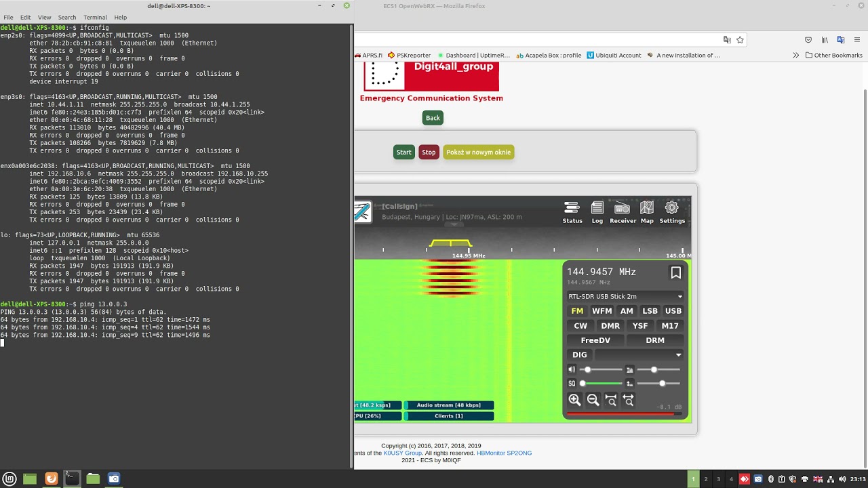Click the Start button
This screenshot has height=488, width=868.
[x=404, y=152]
